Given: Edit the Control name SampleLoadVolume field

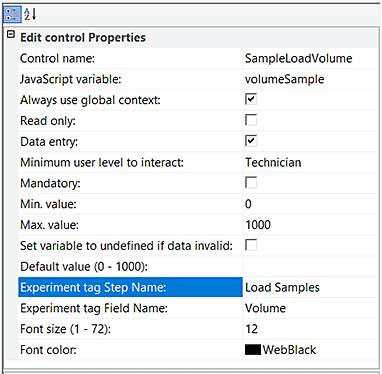Looking at the screenshot, I should 310,58.
